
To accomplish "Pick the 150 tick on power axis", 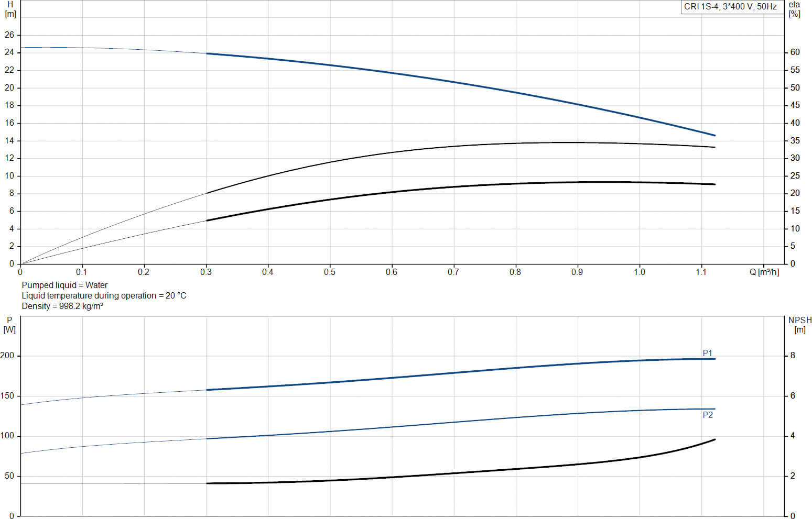I will click(x=7, y=396).
